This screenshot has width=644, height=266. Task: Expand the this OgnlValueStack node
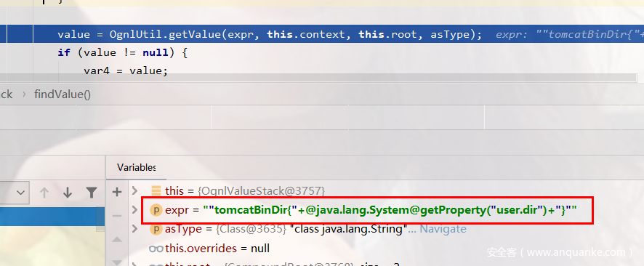[134, 191]
